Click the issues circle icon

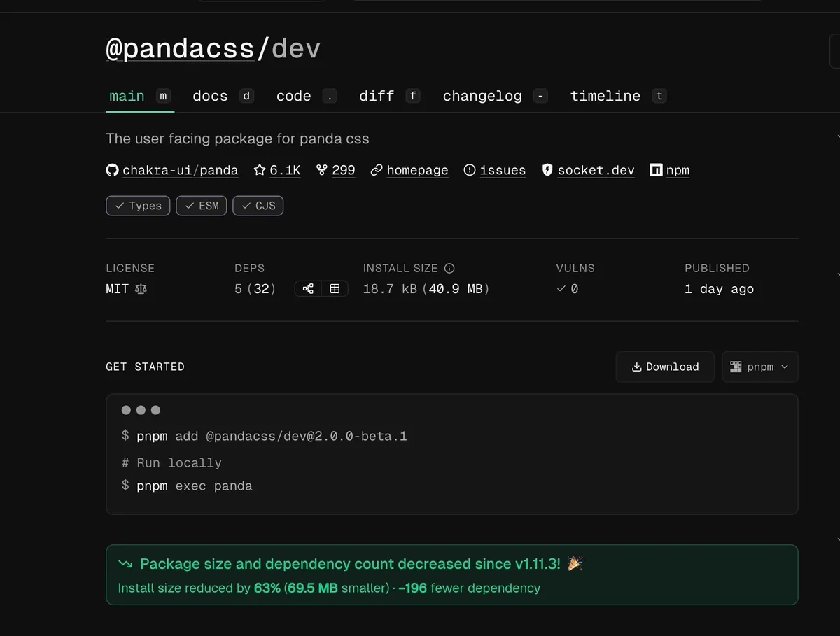[x=470, y=170]
